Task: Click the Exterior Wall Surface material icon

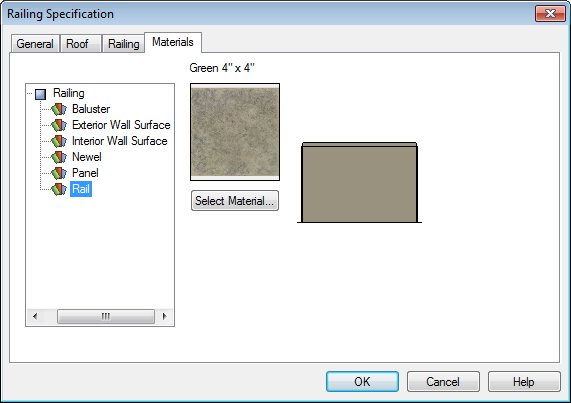Action: [59, 125]
